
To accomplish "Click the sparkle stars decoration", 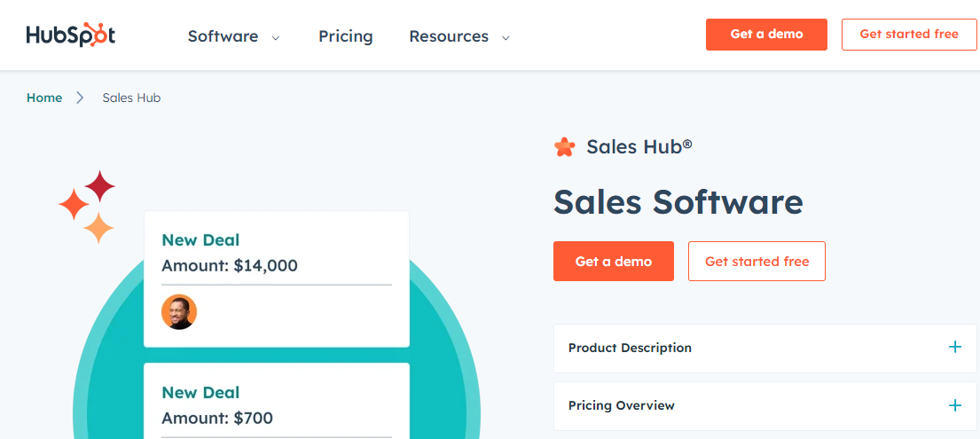I will (x=87, y=207).
